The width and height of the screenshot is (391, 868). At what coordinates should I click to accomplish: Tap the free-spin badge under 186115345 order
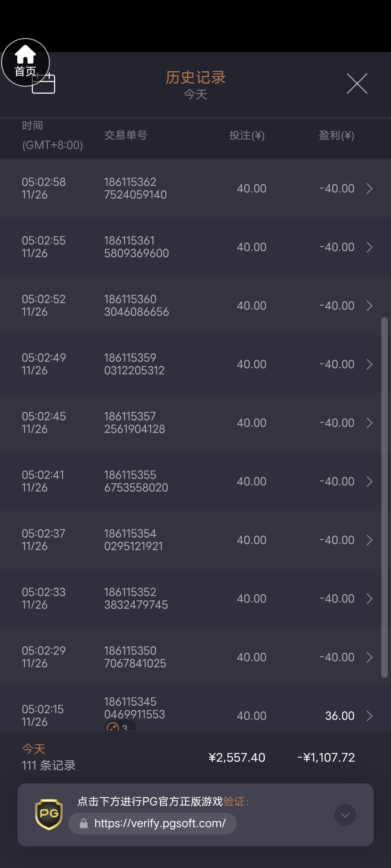point(120,726)
